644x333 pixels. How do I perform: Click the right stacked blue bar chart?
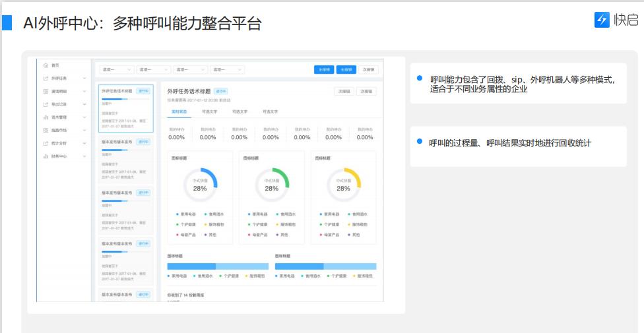tap(326, 266)
